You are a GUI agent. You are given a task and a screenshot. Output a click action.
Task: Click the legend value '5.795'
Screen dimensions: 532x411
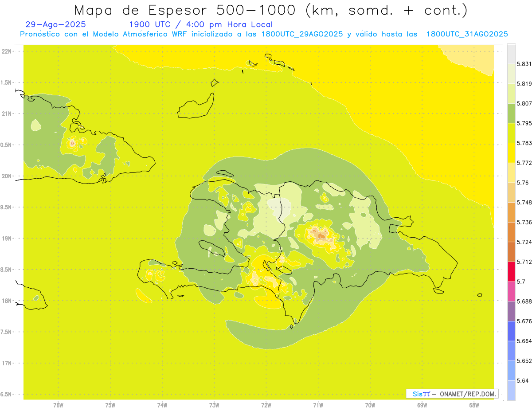524,123
